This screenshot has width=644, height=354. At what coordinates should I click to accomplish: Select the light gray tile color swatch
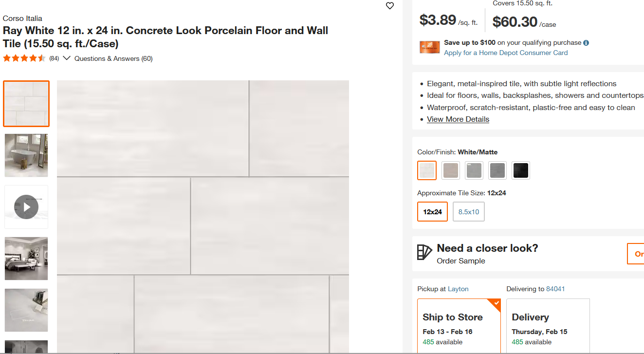coord(474,170)
